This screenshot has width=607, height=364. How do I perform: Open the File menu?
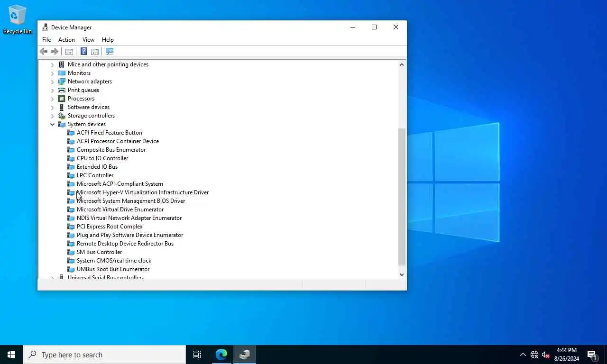[46, 40]
